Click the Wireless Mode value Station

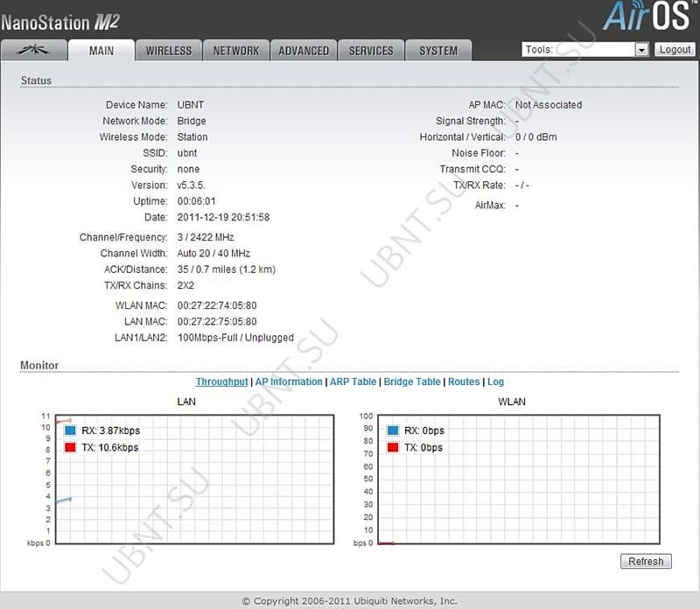192,137
